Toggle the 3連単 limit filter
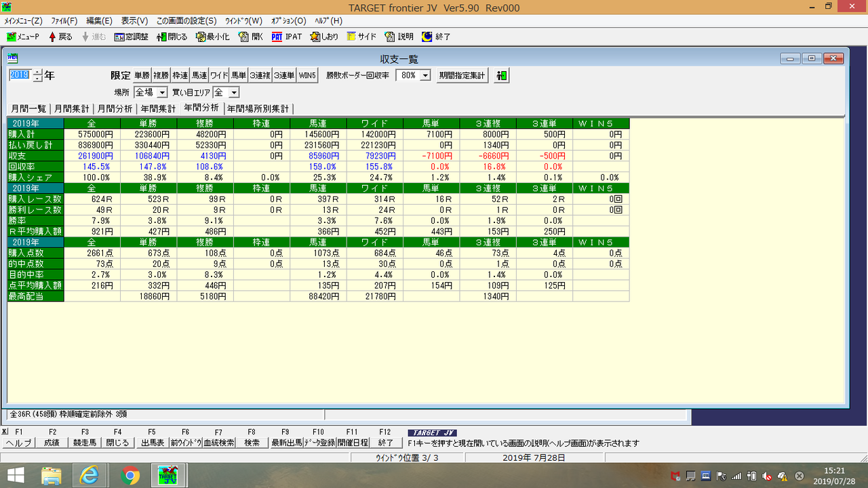This screenshot has height=488, width=868. [284, 75]
